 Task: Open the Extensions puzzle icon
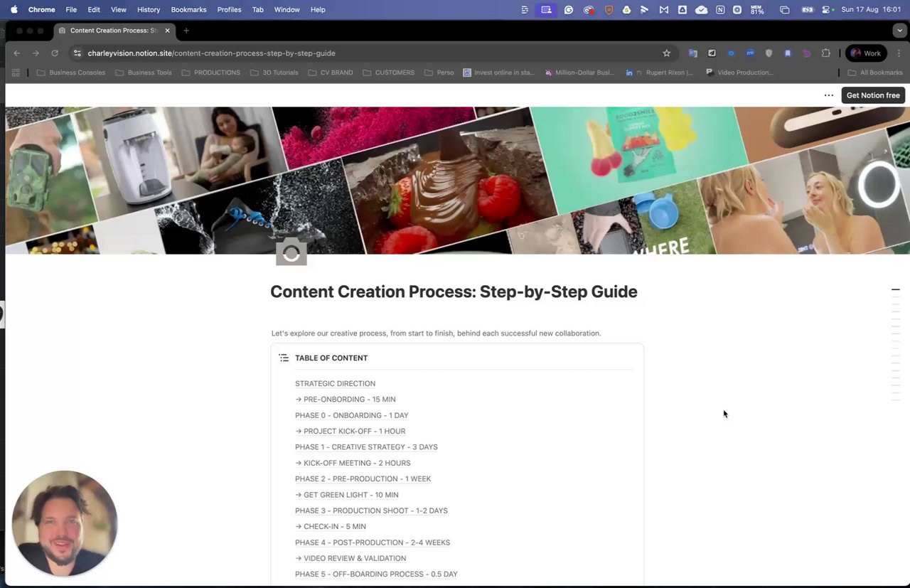point(825,53)
